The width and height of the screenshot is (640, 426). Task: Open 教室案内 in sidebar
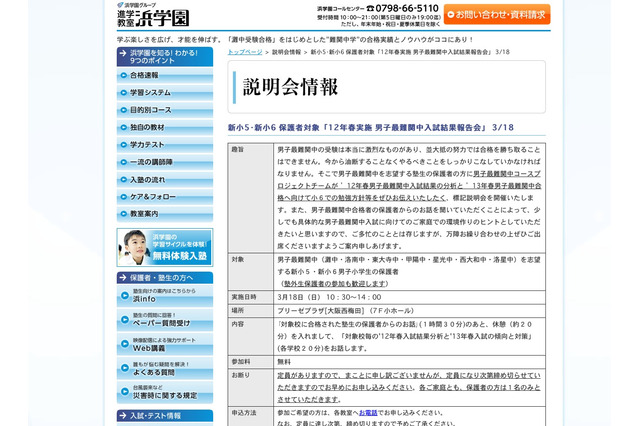(x=164, y=214)
